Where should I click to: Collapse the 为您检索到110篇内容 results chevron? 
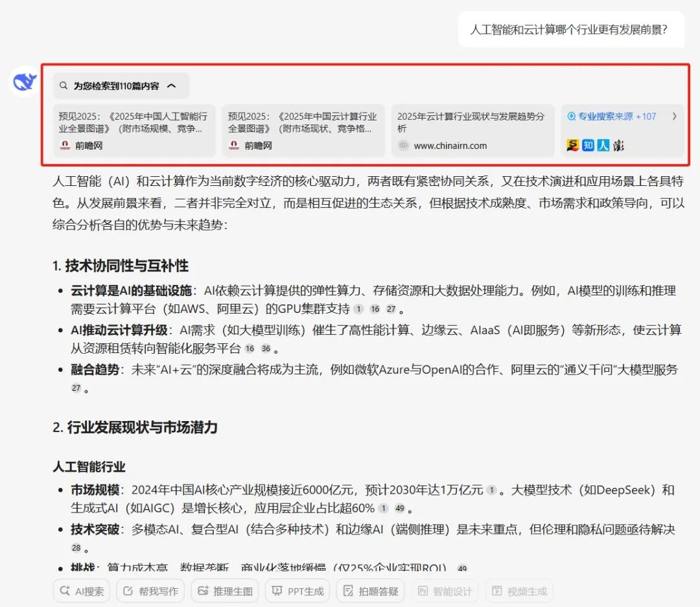(x=171, y=86)
